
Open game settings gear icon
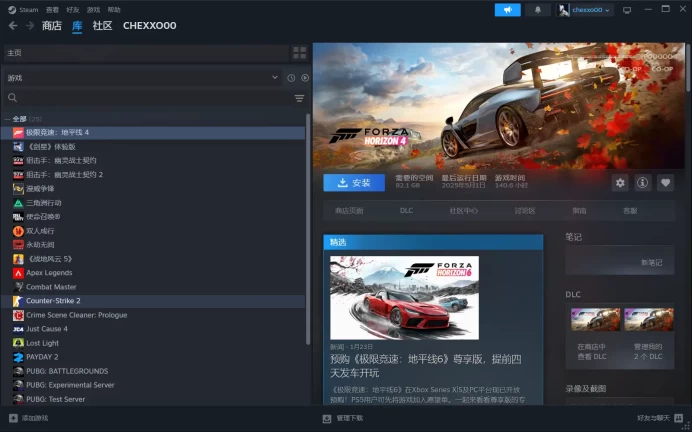pos(620,183)
